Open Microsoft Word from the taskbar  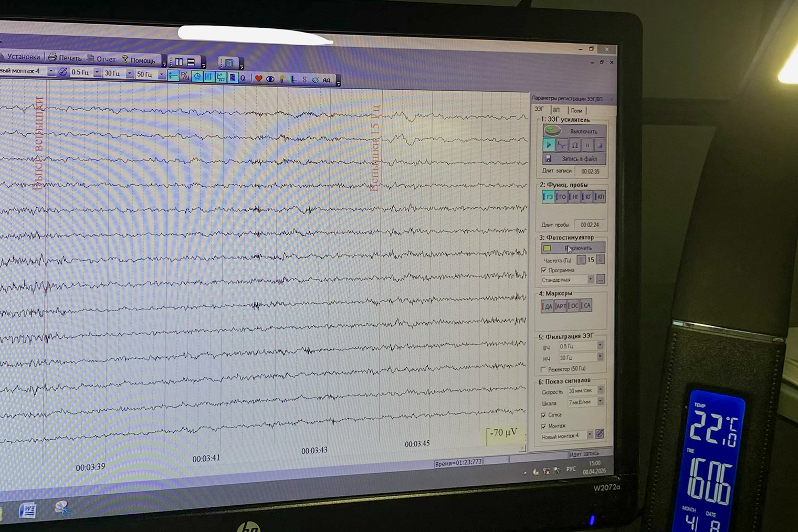pos(27,510)
